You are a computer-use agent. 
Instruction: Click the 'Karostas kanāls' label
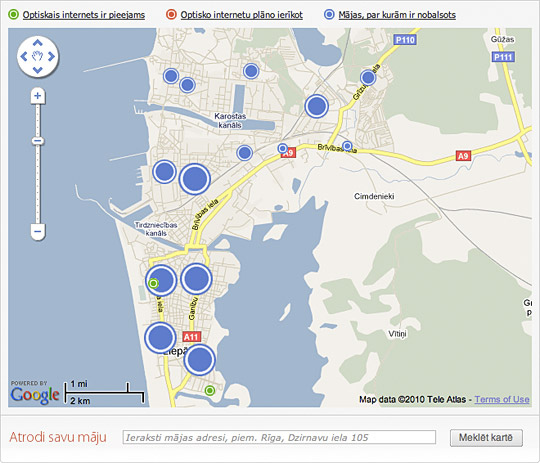(230, 121)
